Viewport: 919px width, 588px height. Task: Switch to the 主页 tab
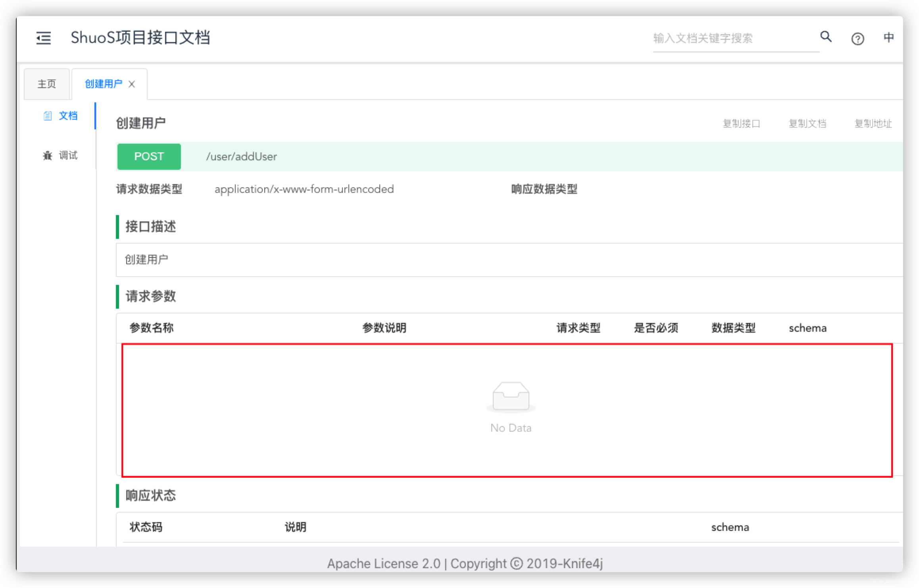[x=47, y=84]
